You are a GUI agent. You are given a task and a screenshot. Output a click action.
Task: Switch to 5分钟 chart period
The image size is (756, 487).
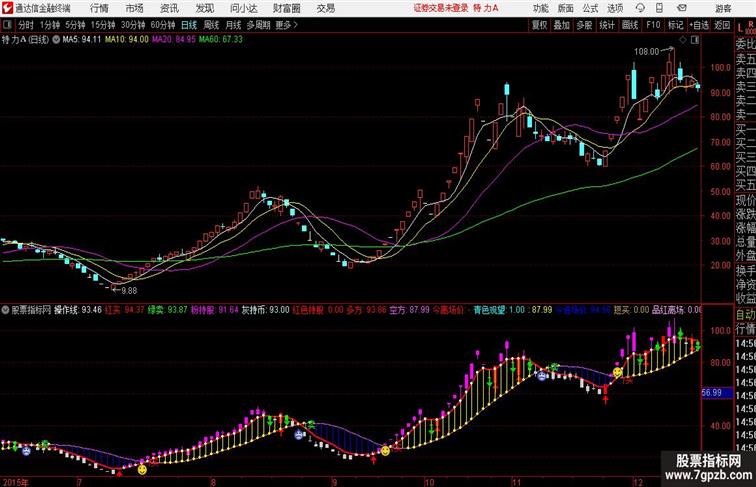pyautogui.click(x=75, y=25)
